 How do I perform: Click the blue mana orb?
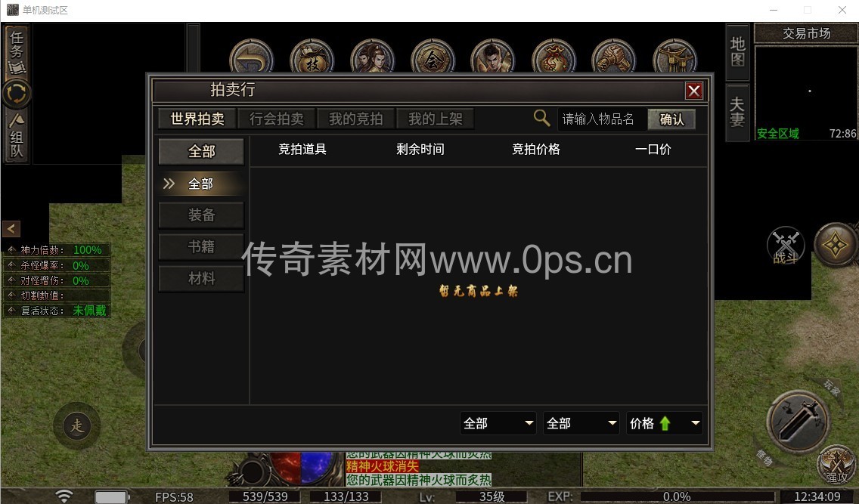(x=317, y=468)
